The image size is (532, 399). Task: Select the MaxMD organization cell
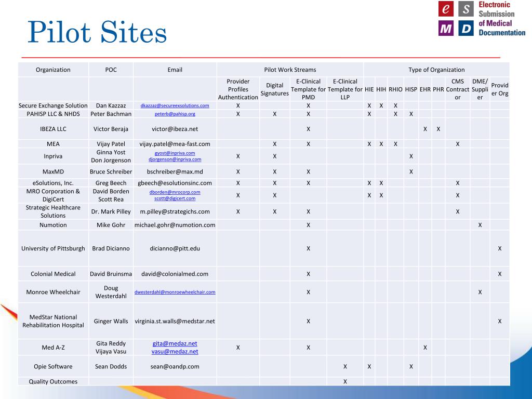coord(53,171)
